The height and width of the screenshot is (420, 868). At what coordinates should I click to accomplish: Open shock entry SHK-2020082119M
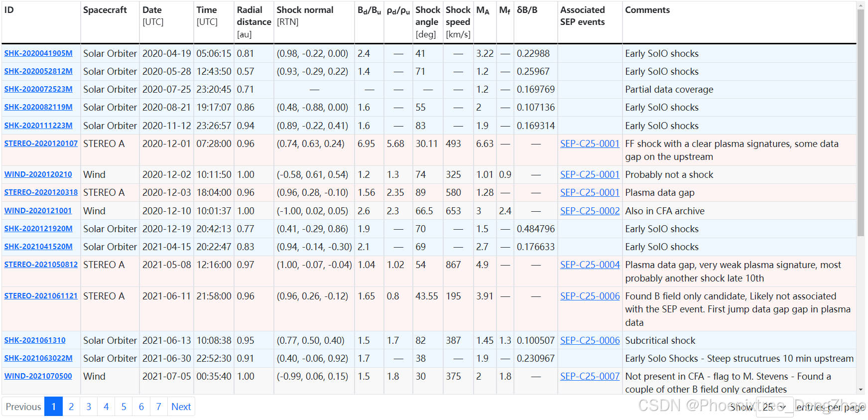pyautogui.click(x=38, y=107)
